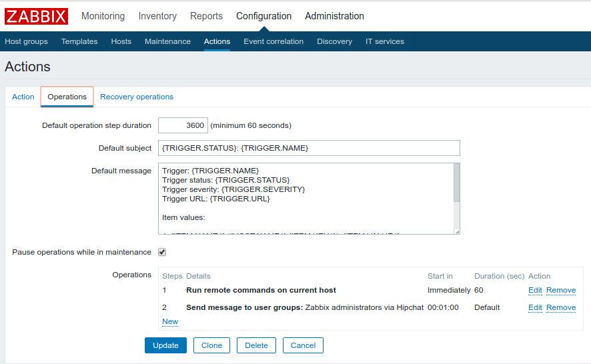
Task: Open the Reports menu
Action: (206, 16)
